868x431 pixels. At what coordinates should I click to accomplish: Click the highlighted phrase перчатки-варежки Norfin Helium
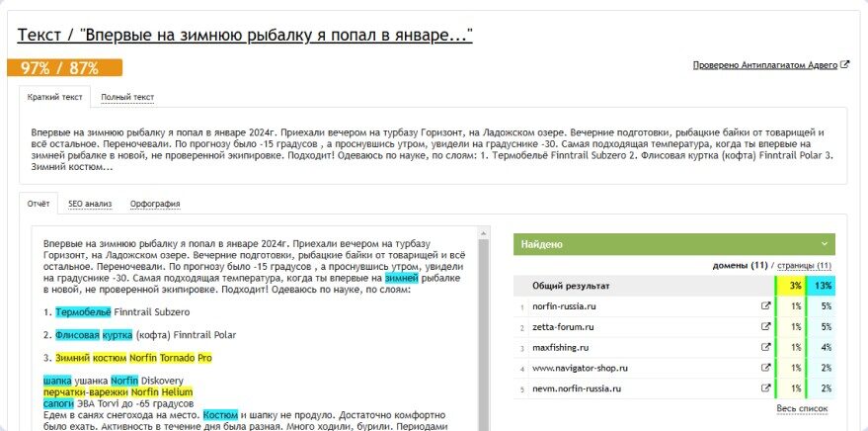118,392
